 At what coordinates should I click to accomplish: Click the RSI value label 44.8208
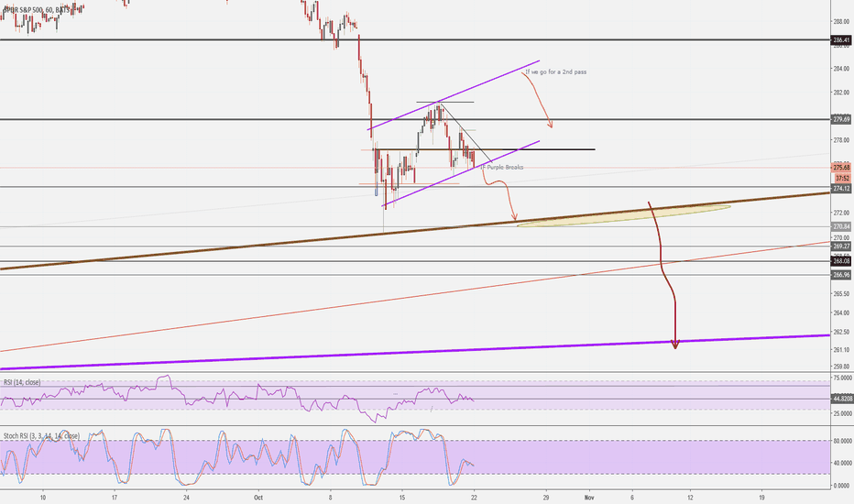(x=843, y=399)
